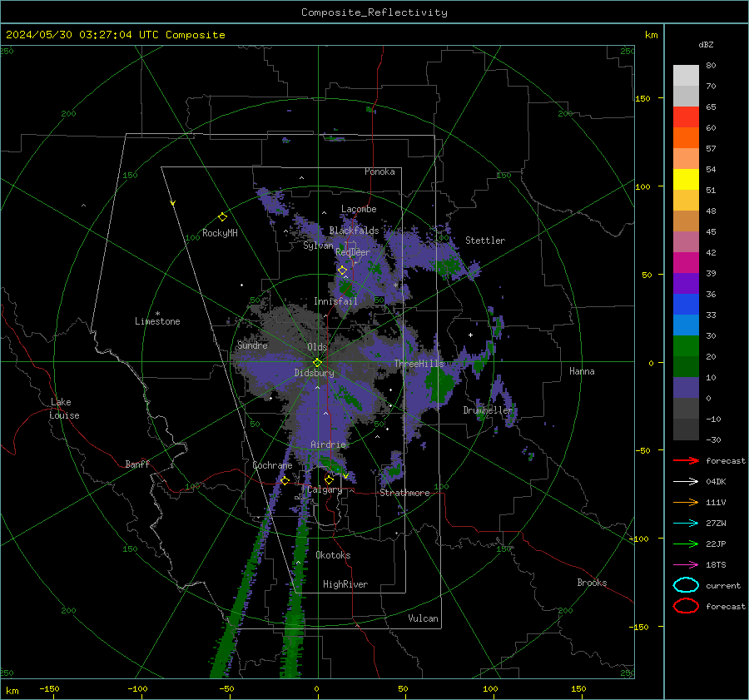Click the cyan 27ZW arrow legend icon
749x700 pixels.
[x=686, y=524]
